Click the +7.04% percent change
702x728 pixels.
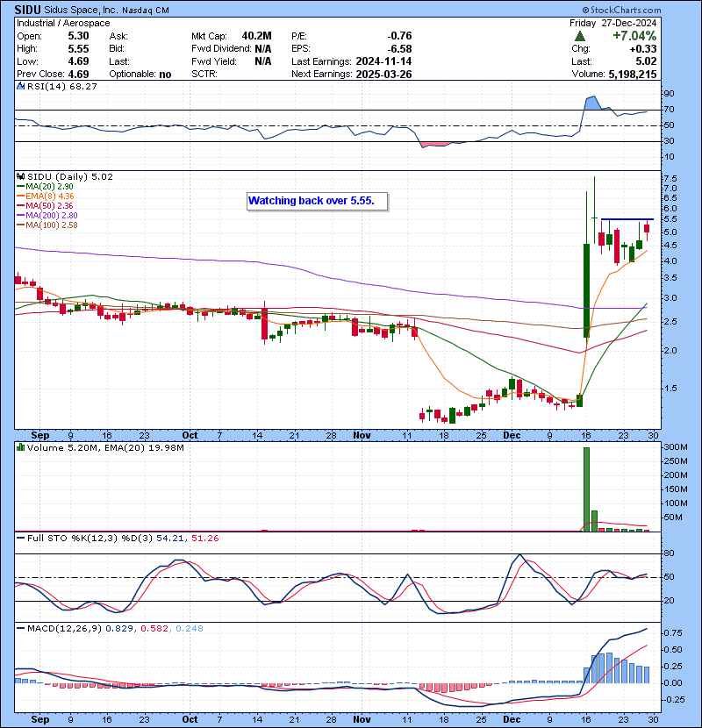[x=634, y=36]
